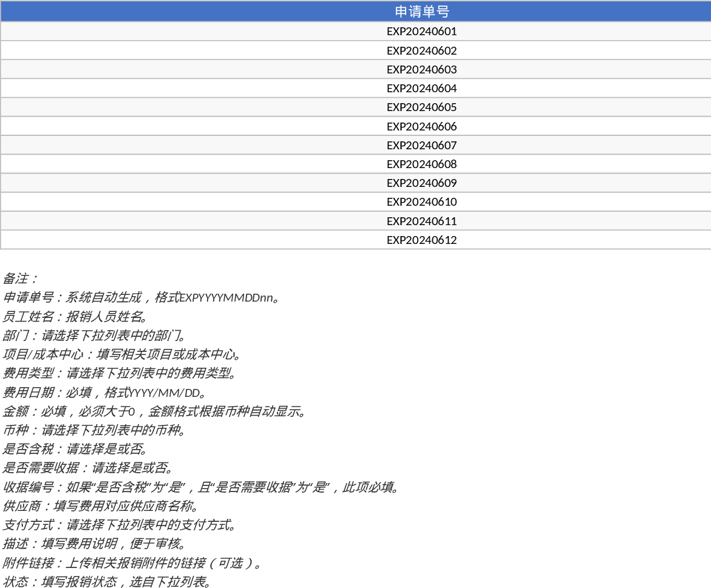Click the EXP20240603 cell
This screenshot has height=588, width=711.
click(421, 69)
